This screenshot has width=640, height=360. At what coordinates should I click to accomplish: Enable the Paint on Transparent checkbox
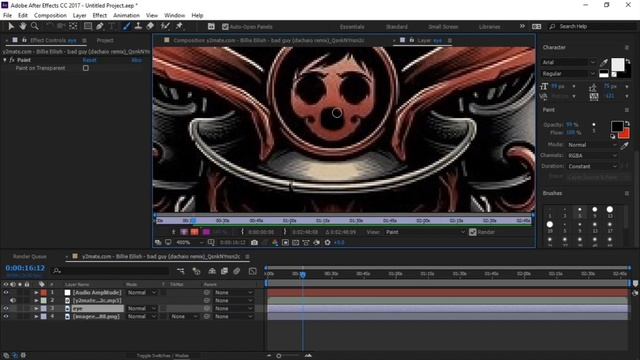86,68
